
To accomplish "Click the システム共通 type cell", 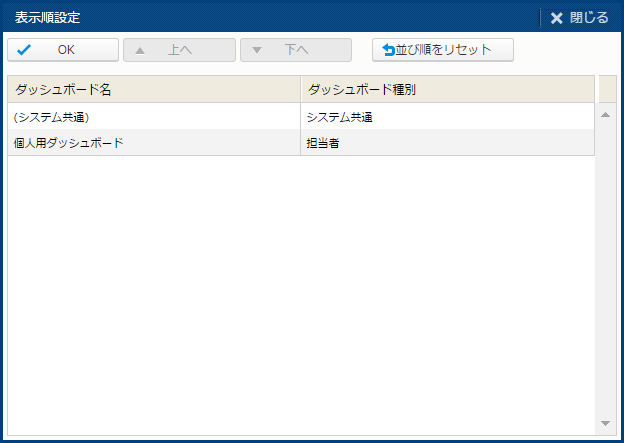I will [447, 117].
